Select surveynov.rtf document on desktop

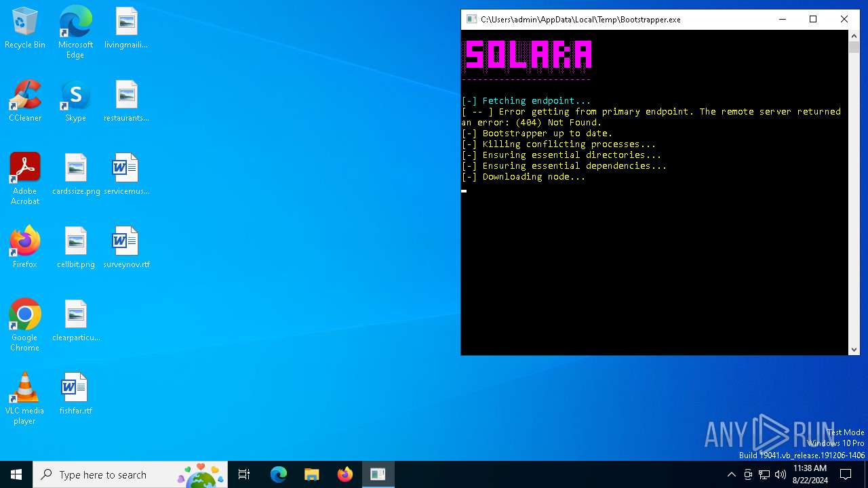(x=126, y=248)
